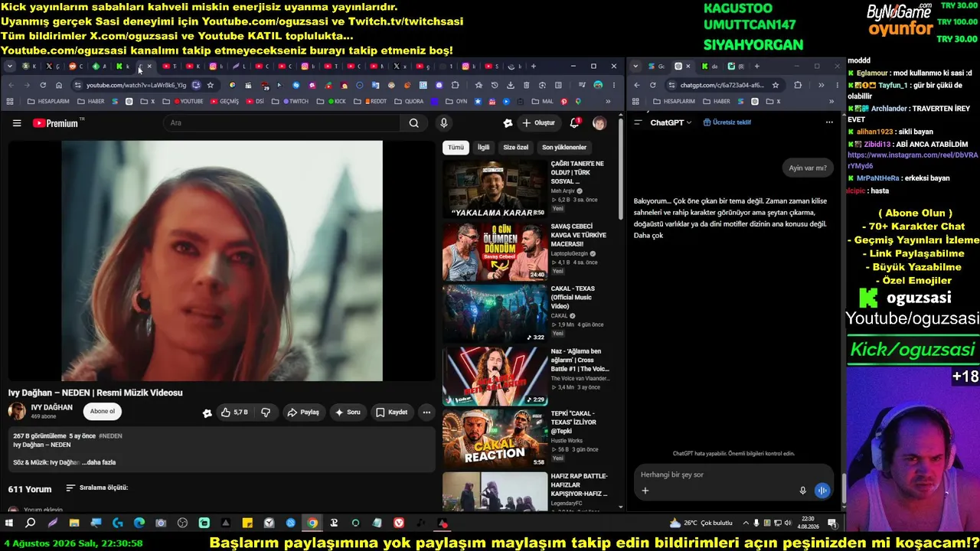
Task: Open the HESAPLARIM bookmark folder in YouTube window
Action: pos(48,101)
